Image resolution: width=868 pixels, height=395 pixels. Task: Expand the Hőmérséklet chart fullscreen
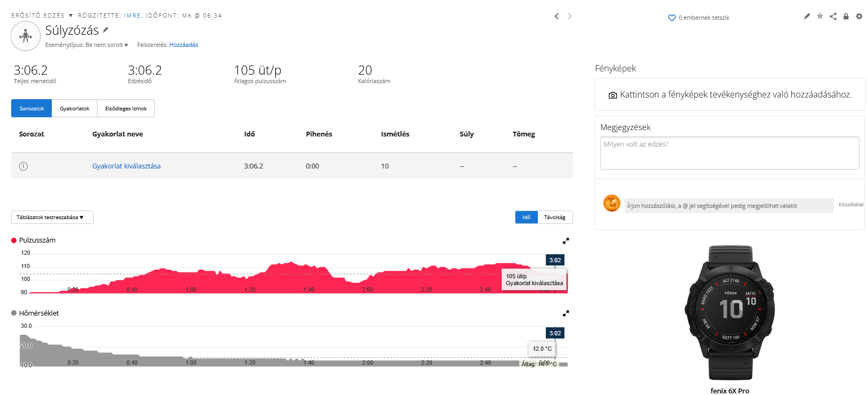click(566, 313)
